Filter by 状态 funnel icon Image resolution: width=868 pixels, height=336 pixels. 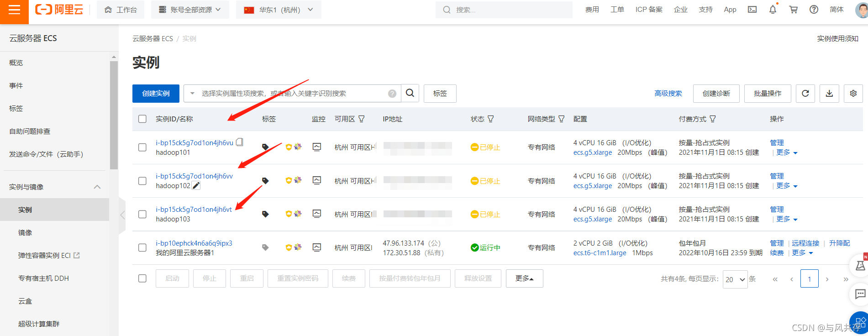pyautogui.click(x=491, y=119)
